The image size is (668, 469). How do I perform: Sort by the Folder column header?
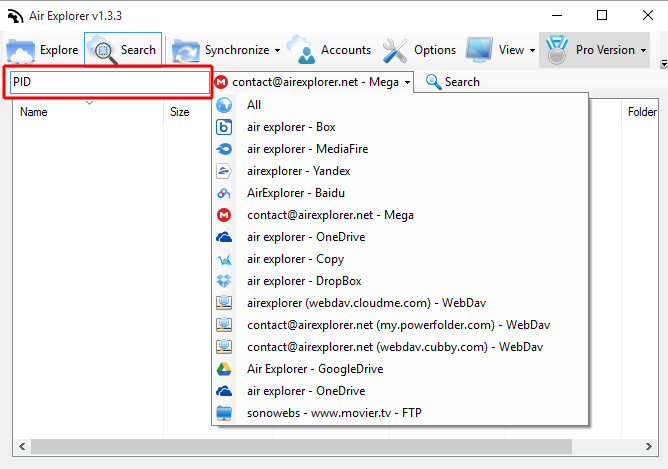pyautogui.click(x=642, y=112)
